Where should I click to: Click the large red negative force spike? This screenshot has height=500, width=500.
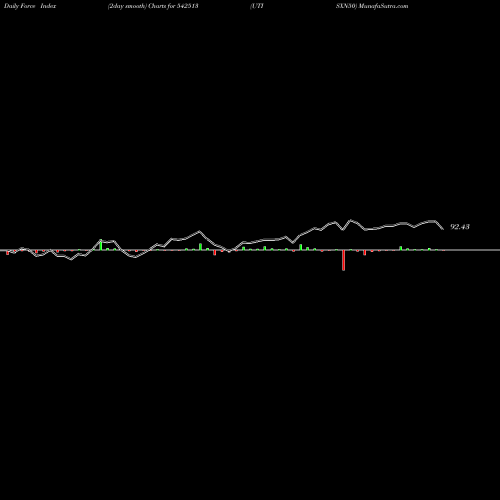[x=343, y=260]
